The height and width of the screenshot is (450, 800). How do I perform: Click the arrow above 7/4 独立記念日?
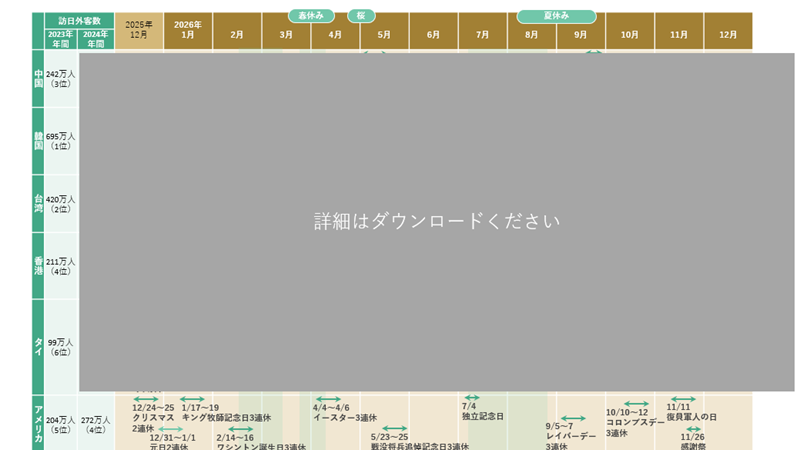click(x=471, y=398)
